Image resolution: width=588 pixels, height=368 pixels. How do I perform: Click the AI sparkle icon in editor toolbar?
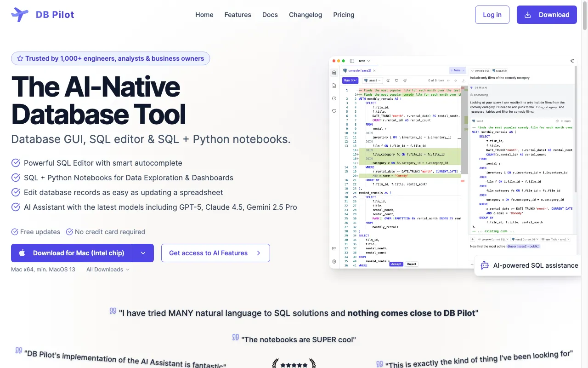tap(388, 80)
